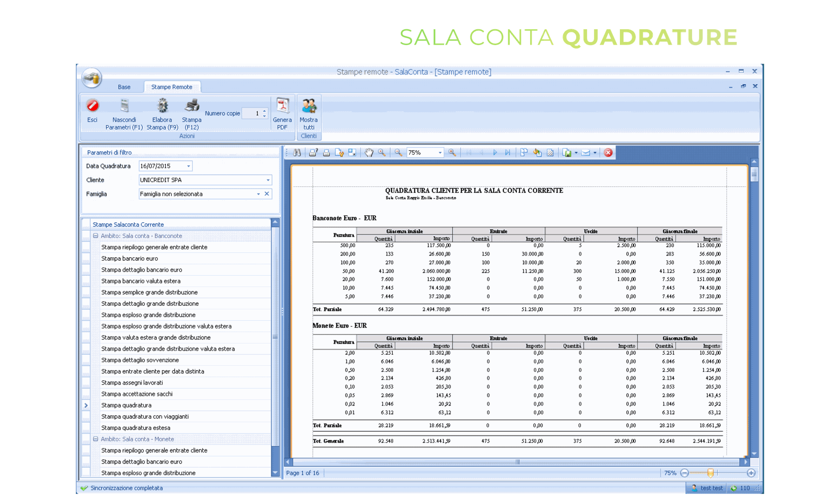Click the Stampa (F12) printer icon
The width and height of the screenshot is (840, 504).
point(192,105)
